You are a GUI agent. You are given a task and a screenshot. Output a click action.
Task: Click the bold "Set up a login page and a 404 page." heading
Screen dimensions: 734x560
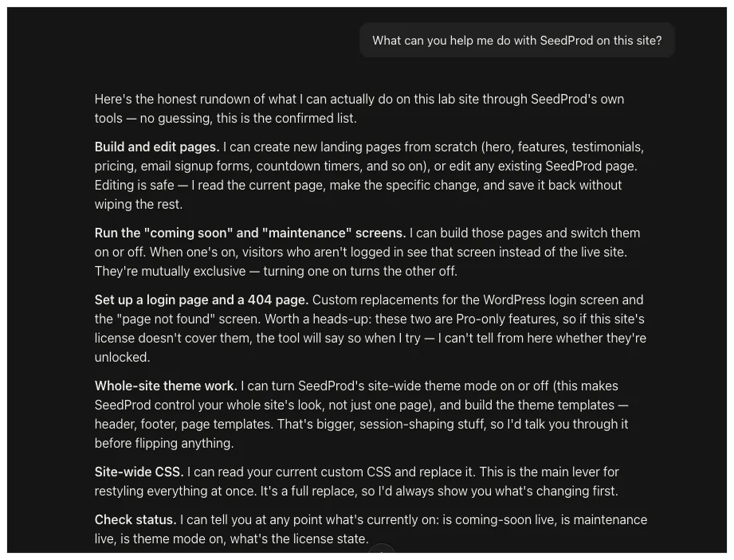click(x=202, y=300)
